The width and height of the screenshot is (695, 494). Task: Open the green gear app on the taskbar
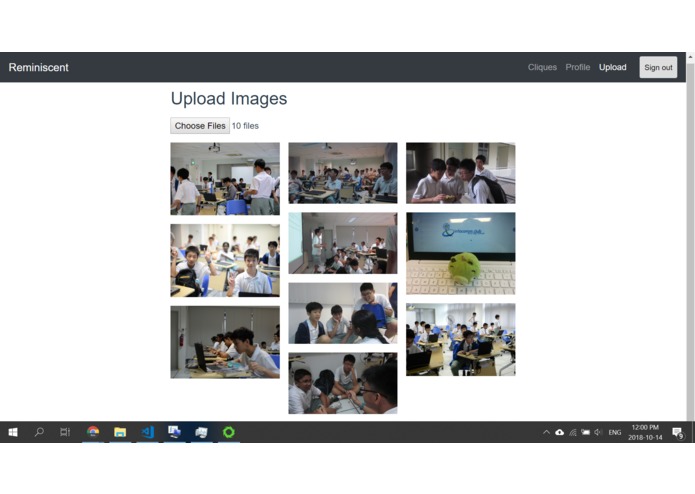[x=229, y=432]
